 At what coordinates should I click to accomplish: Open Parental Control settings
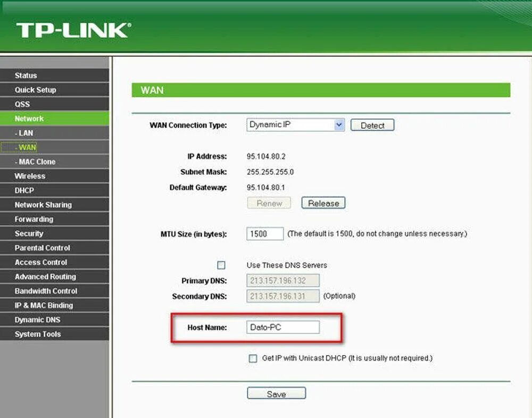(42, 247)
